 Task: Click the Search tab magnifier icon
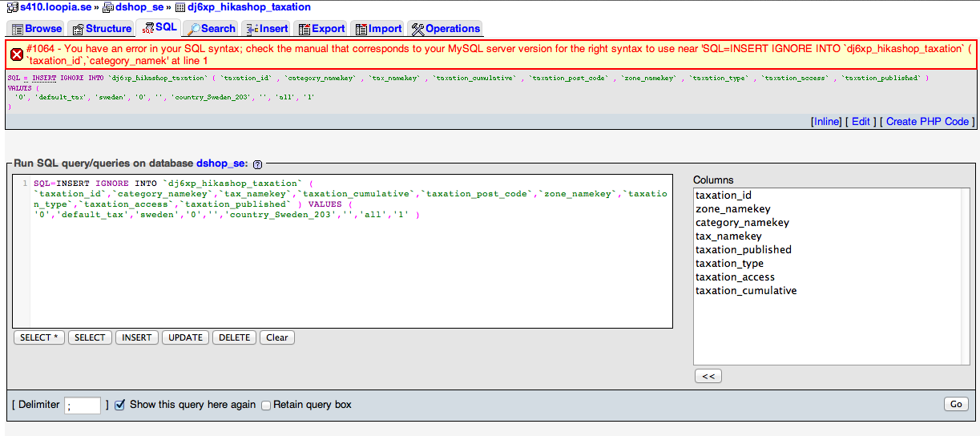click(x=193, y=29)
